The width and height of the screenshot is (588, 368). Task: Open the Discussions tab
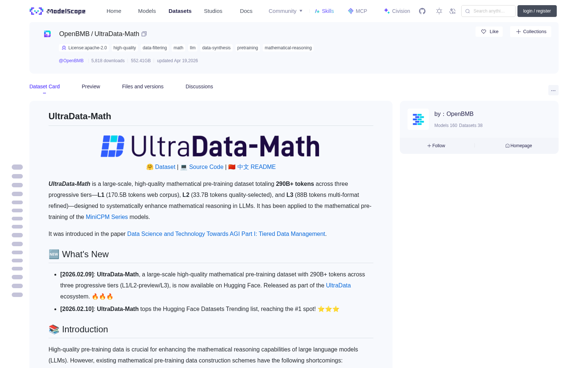tap(199, 86)
